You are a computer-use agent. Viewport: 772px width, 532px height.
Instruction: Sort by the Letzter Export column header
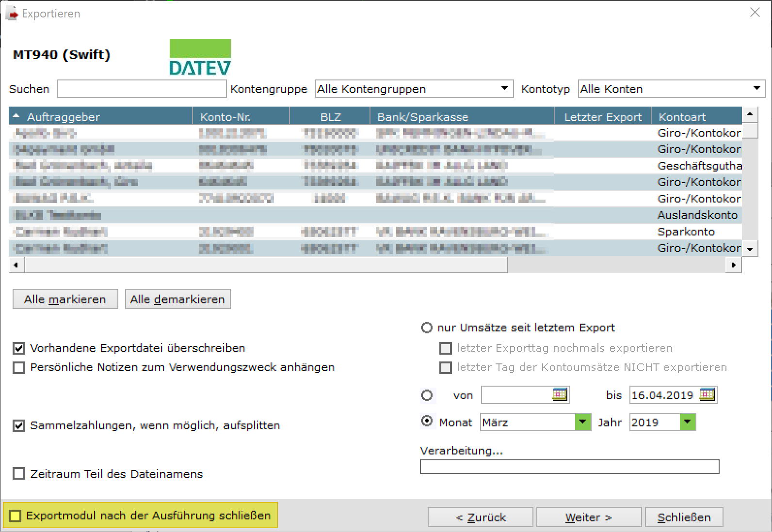click(603, 116)
